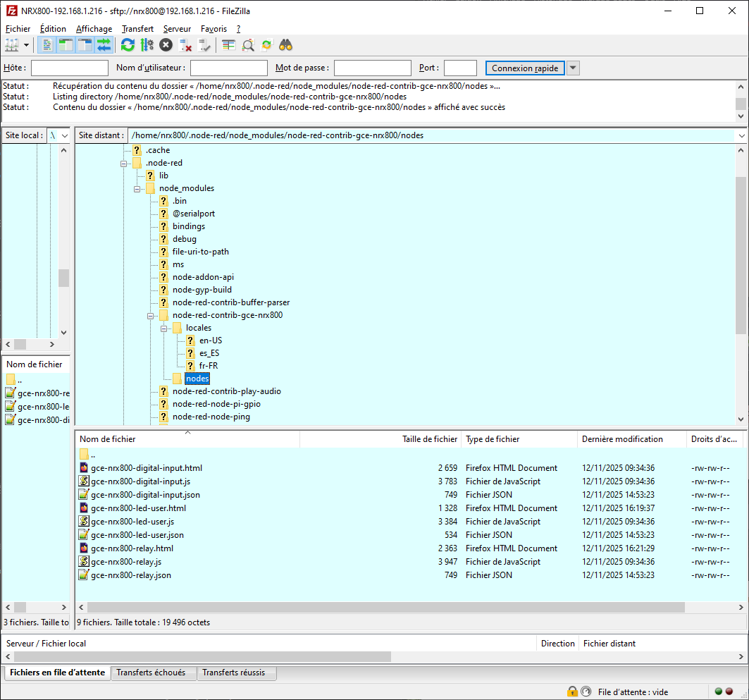This screenshot has height=700, width=749.
Task: Click the Connexion rapide button
Action: (524, 68)
